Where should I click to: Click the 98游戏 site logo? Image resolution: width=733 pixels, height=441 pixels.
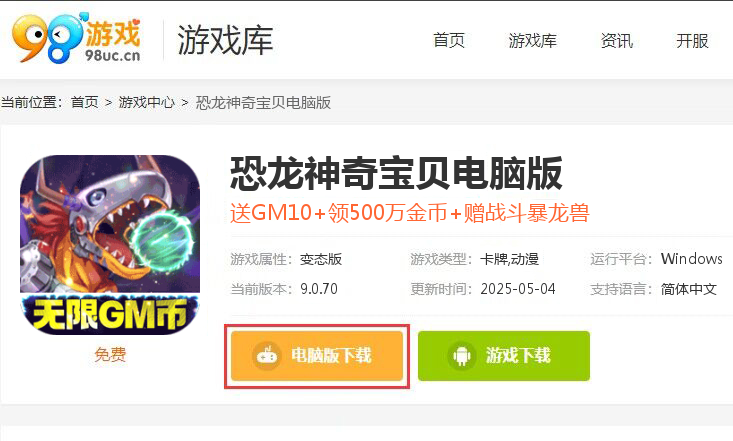(76, 38)
